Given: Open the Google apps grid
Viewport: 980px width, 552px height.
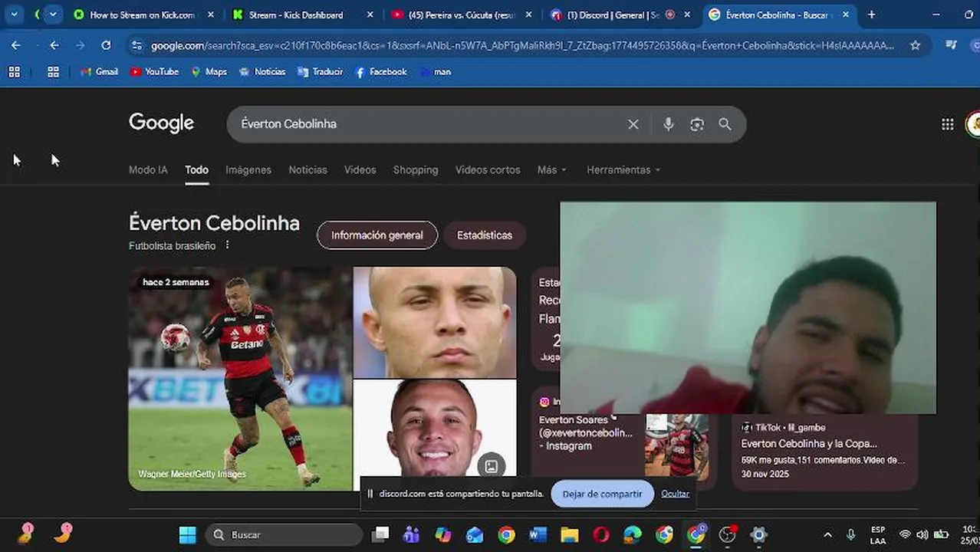Looking at the screenshot, I should [948, 124].
